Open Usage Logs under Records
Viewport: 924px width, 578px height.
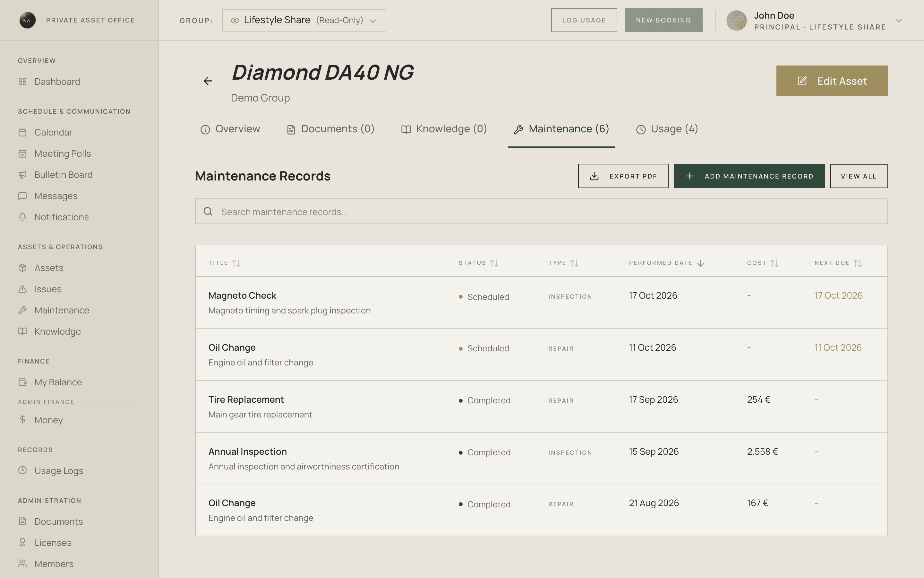click(50, 470)
